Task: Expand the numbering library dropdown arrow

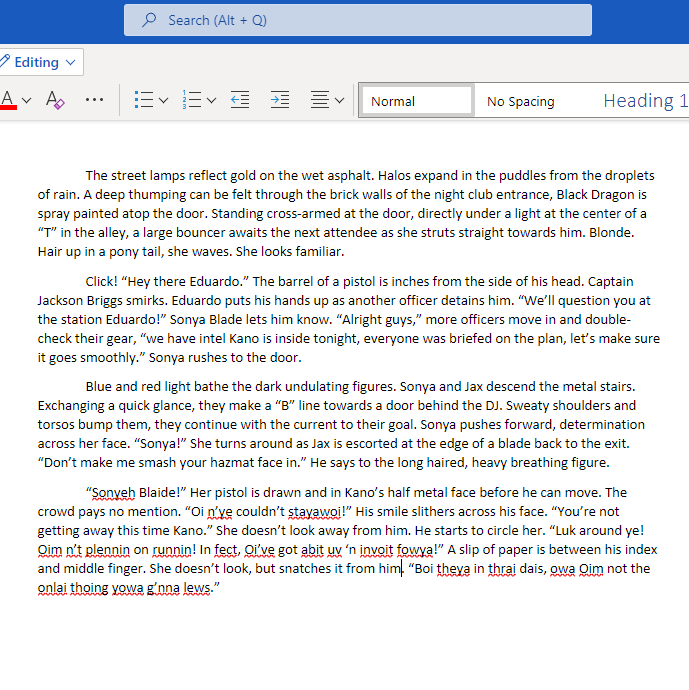Action: 211,101
